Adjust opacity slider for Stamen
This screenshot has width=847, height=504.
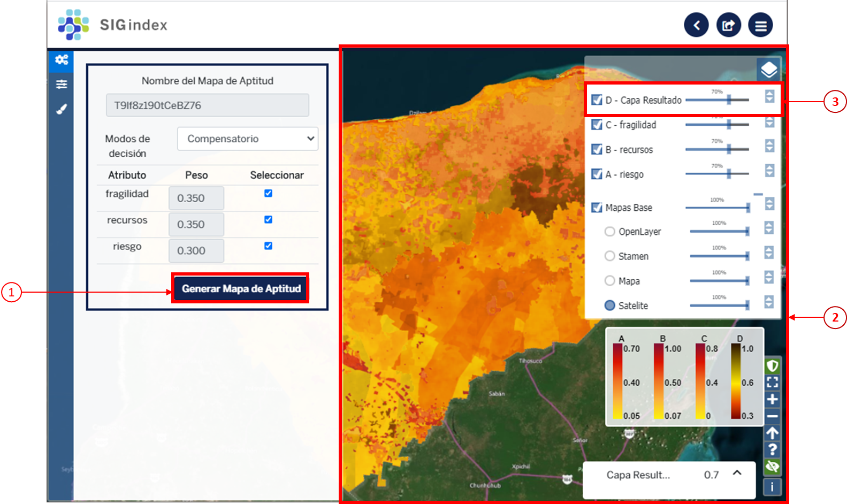click(720, 256)
